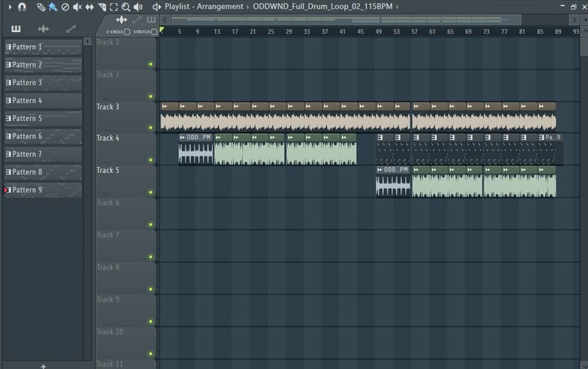Select the Slice tool icon
Image resolution: width=588 pixels, height=369 pixels.
click(x=102, y=7)
